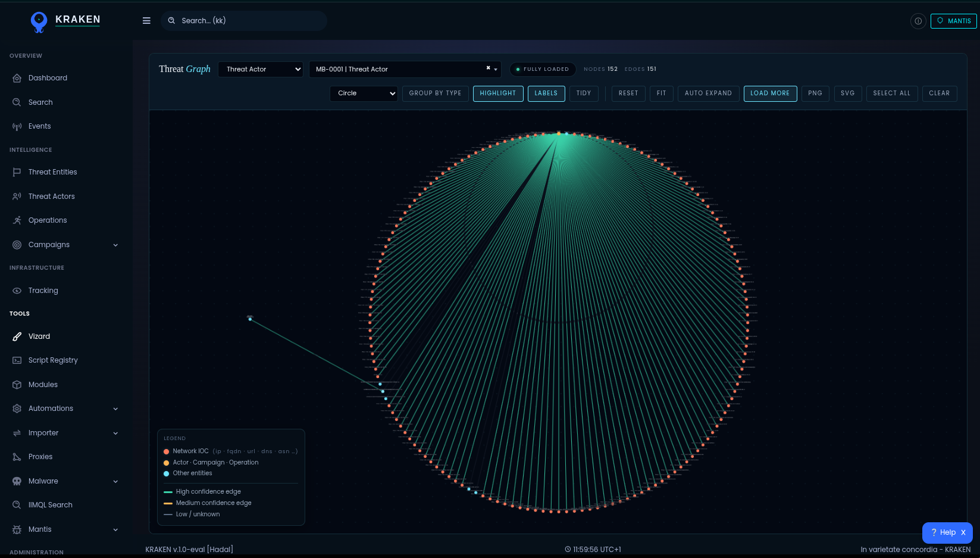The width and height of the screenshot is (980, 558).
Task: Go to the Proxies page
Action: 40,457
